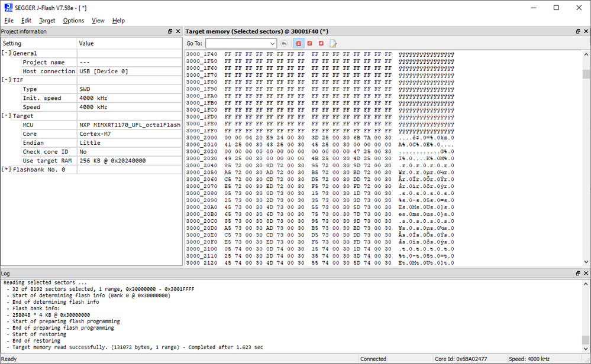Open the File menu

coord(9,20)
